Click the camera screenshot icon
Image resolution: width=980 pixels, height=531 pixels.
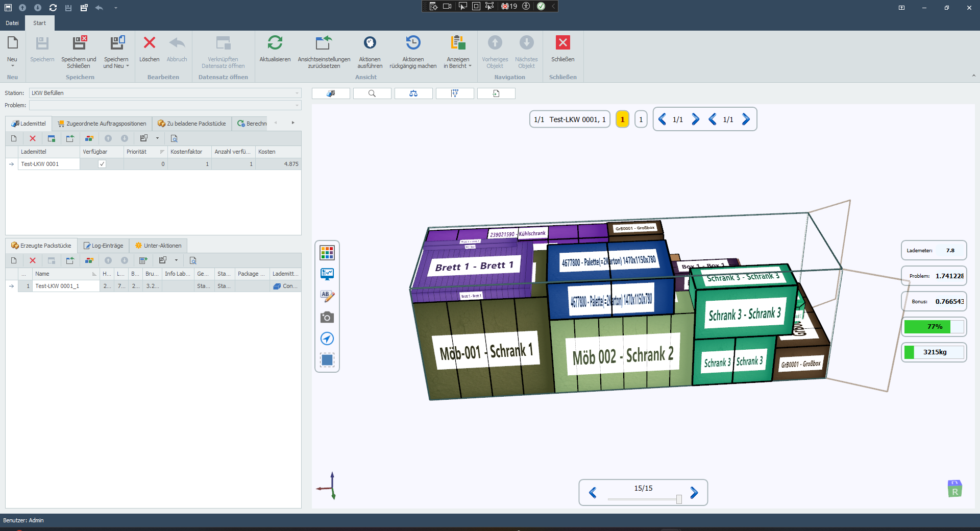[x=327, y=317]
